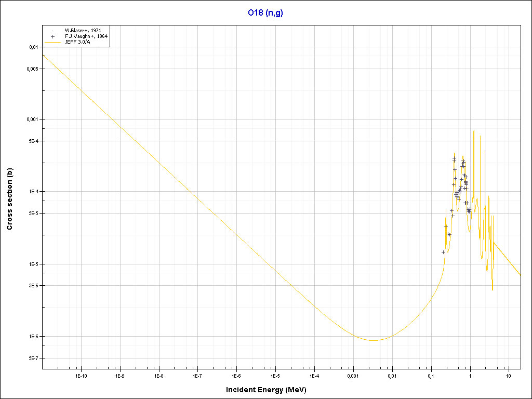This screenshot has width=532, height=399.
Task: Click the JEFF 3.0/A legend label
Action: (x=79, y=42)
